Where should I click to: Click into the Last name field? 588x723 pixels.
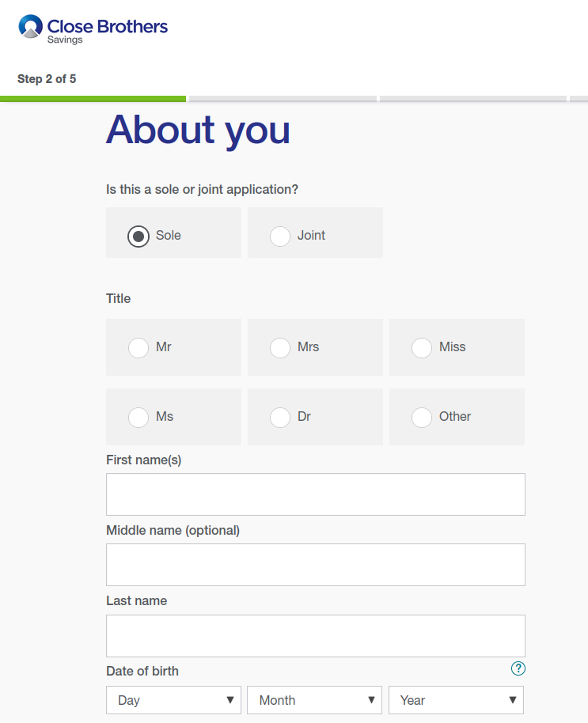pyautogui.click(x=315, y=636)
